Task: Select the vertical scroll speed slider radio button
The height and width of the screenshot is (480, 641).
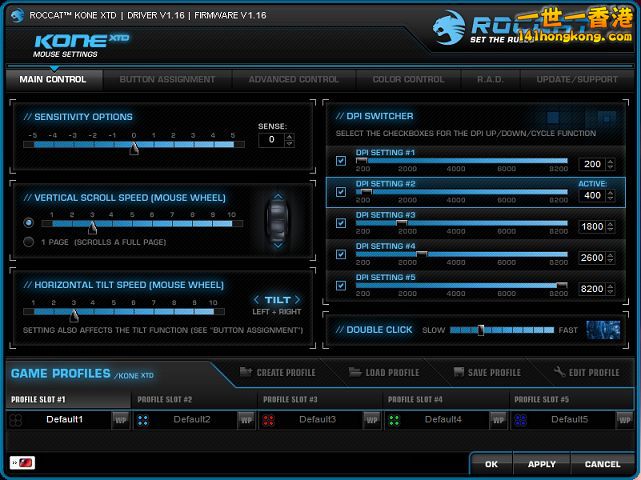Action: [x=29, y=223]
